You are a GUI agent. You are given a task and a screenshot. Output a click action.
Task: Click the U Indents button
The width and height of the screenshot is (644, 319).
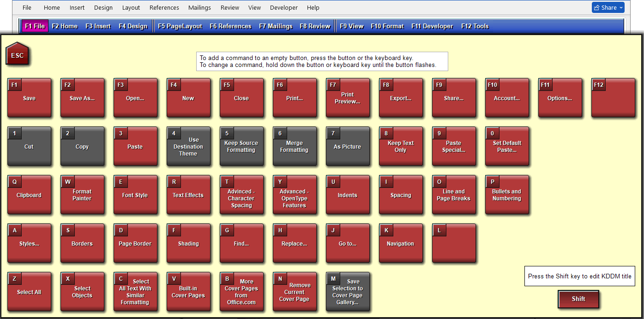pos(348,195)
